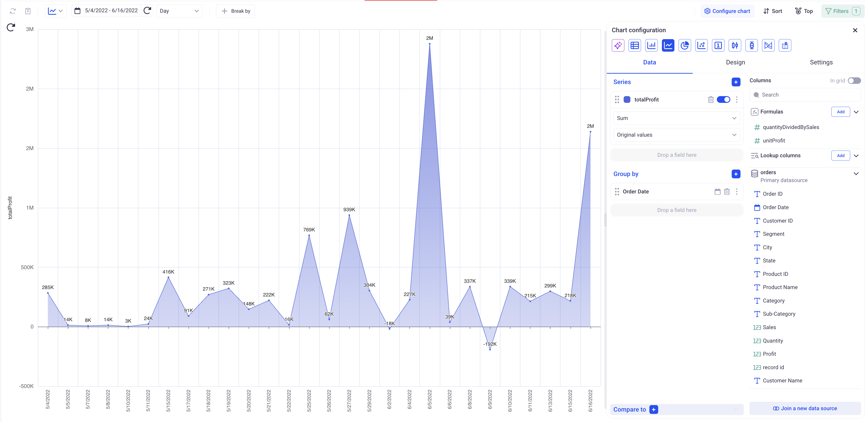The image size is (868, 422).
Task: Add a new series with plus icon
Action: click(736, 82)
